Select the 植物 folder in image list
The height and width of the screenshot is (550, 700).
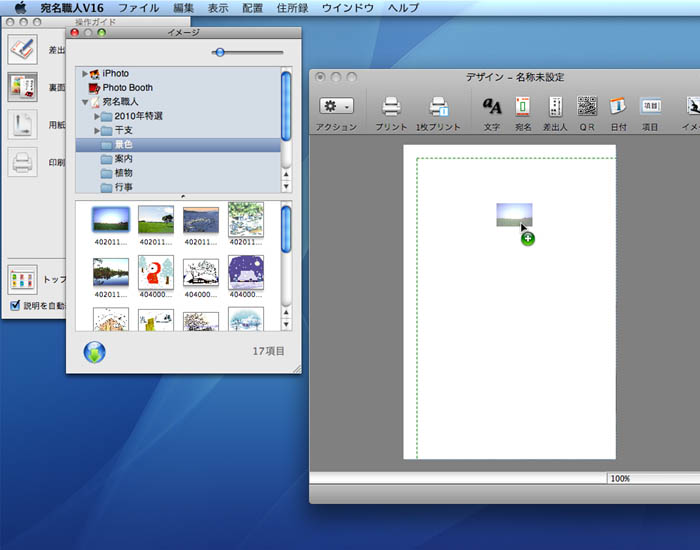[x=124, y=173]
